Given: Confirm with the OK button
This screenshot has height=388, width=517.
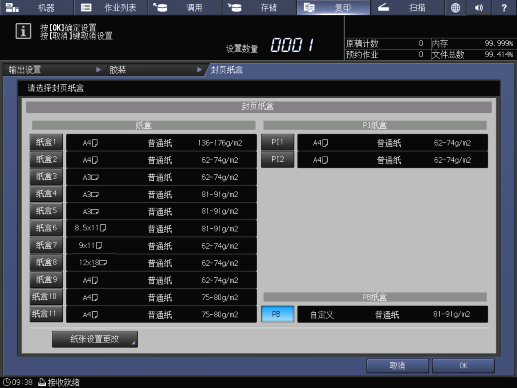Looking at the screenshot, I should tap(463, 366).
